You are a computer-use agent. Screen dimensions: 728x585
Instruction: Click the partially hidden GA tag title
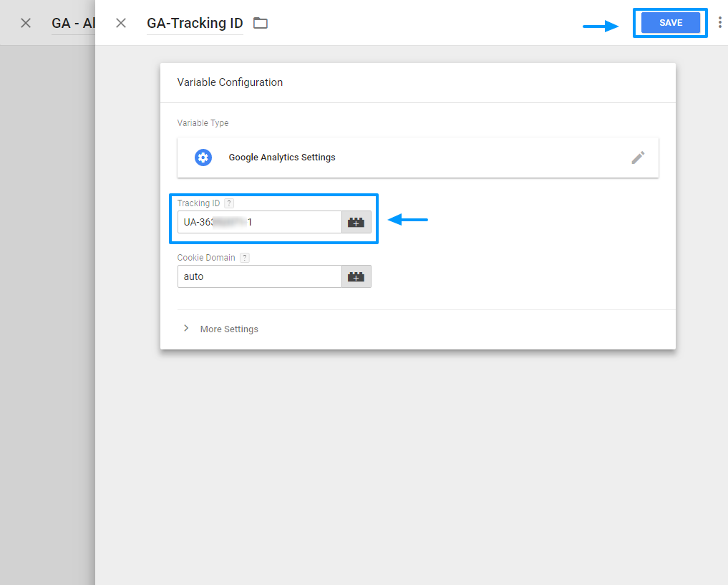(x=73, y=23)
